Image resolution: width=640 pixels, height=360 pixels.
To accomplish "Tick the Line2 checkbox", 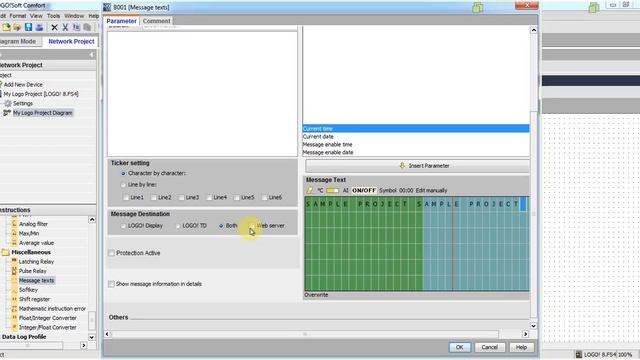I will pos(154,198).
